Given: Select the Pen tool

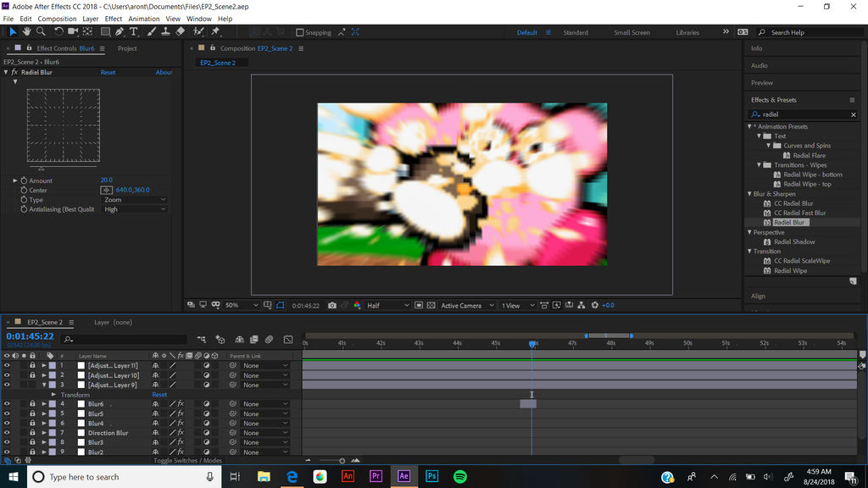Looking at the screenshot, I should [x=119, y=32].
